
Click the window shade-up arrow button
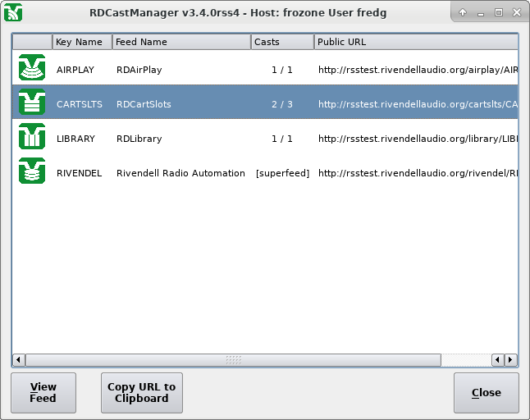point(462,12)
